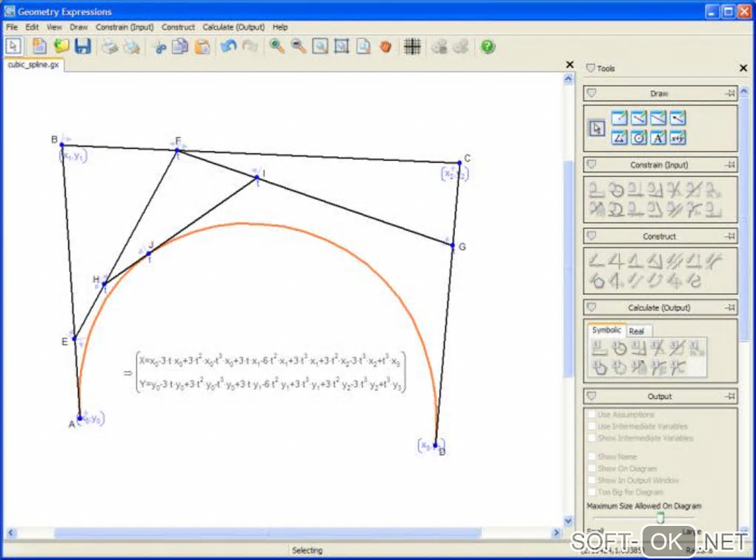The height and width of the screenshot is (560, 756).
Task: Select the arrow tool in toolbar
Action: click(x=13, y=46)
